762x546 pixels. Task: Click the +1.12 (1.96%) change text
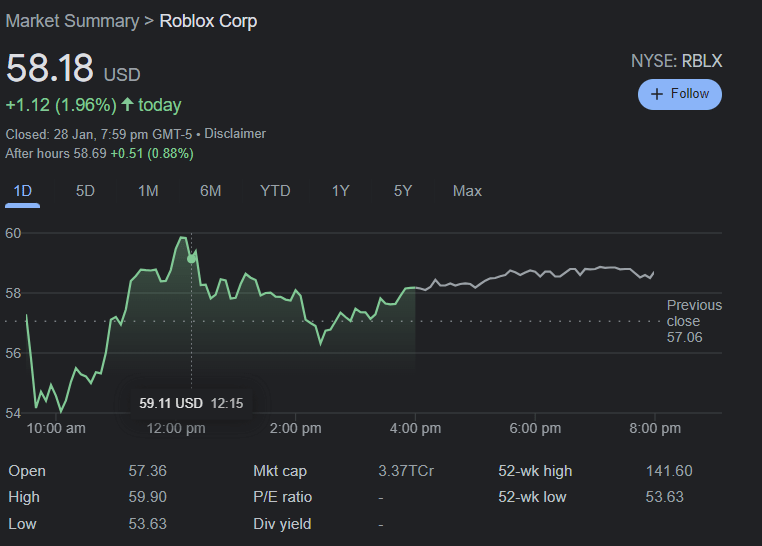coord(61,105)
